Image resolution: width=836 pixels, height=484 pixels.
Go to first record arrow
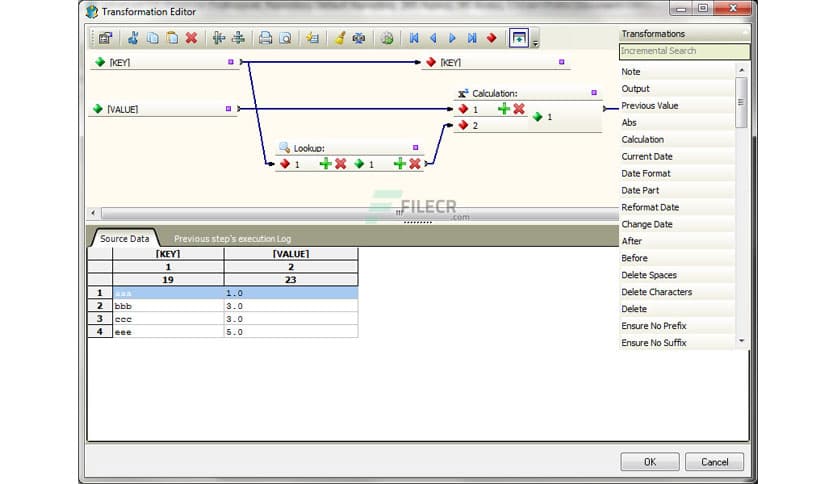coord(414,38)
